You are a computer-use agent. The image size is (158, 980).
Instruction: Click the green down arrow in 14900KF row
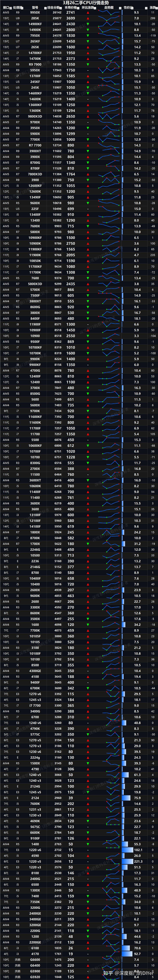click(x=88, y=24)
